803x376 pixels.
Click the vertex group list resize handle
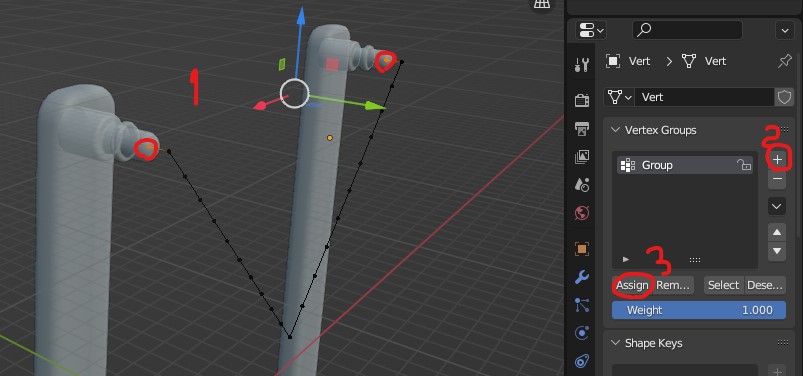(x=695, y=260)
